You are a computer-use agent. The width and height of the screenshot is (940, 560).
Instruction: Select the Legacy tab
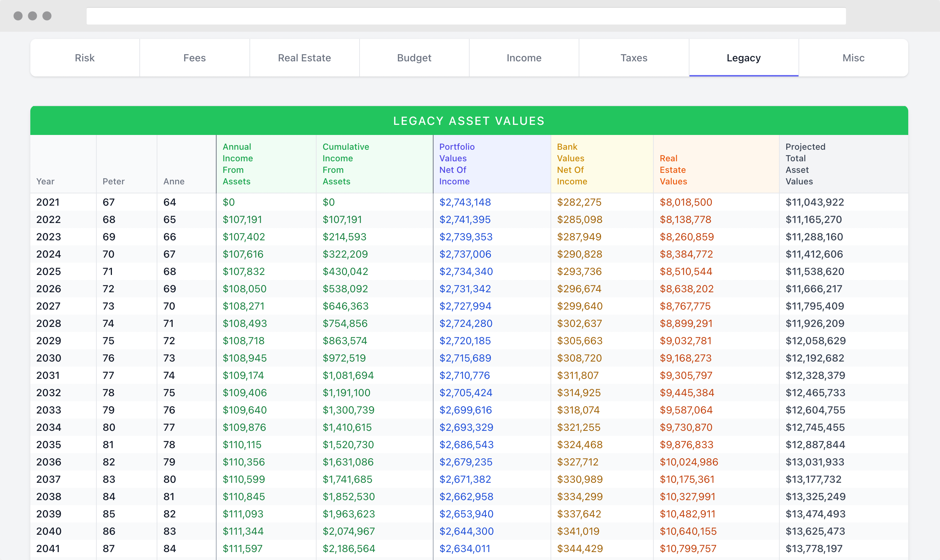coord(743,58)
